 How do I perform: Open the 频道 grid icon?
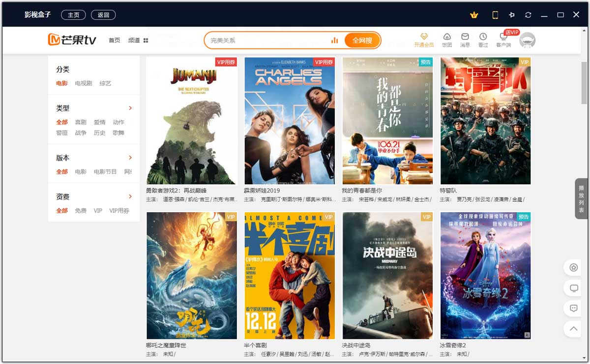tap(146, 40)
